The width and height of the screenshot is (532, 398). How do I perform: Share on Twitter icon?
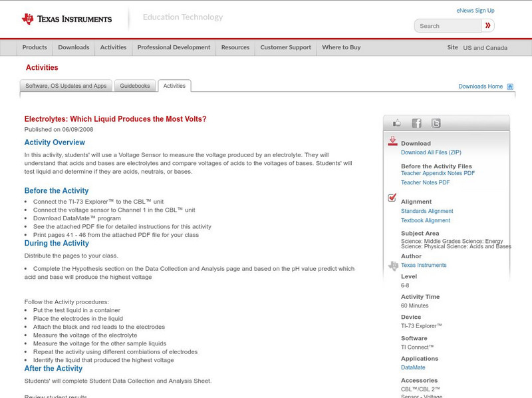tap(436, 123)
